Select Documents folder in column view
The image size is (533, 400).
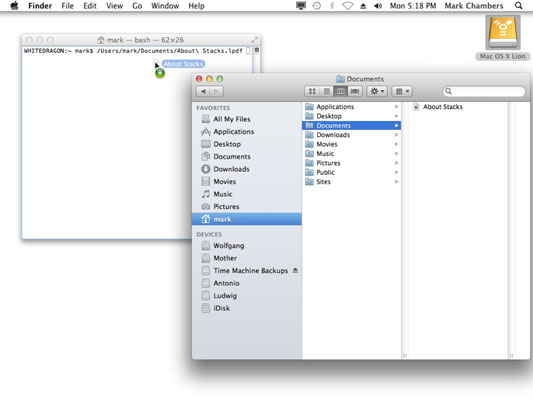point(351,126)
